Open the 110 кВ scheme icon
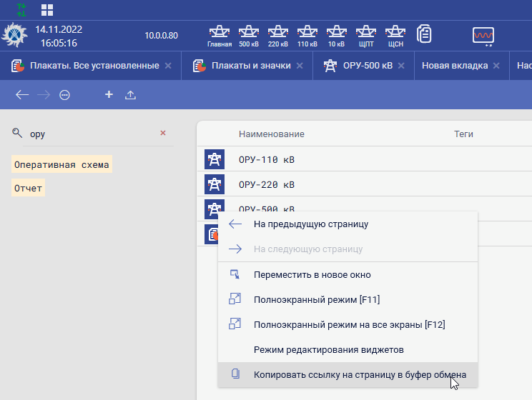Viewport: 532px width, 400px height. click(x=307, y=35)
